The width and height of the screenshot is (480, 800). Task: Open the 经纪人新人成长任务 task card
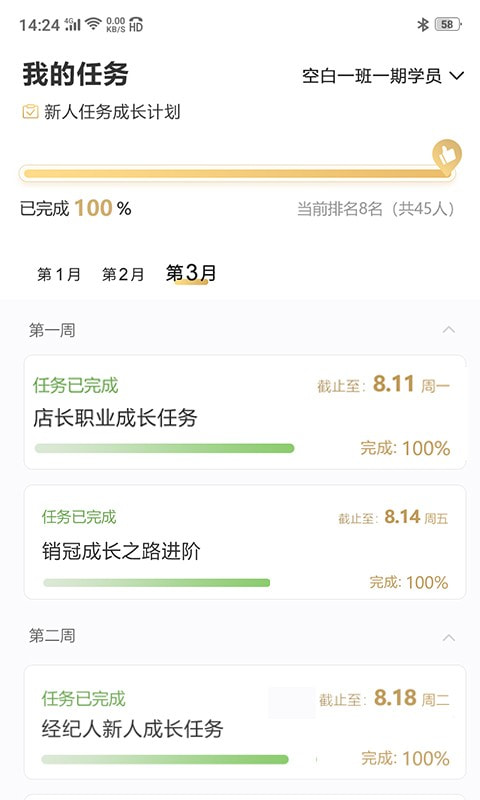coord(245,722)
